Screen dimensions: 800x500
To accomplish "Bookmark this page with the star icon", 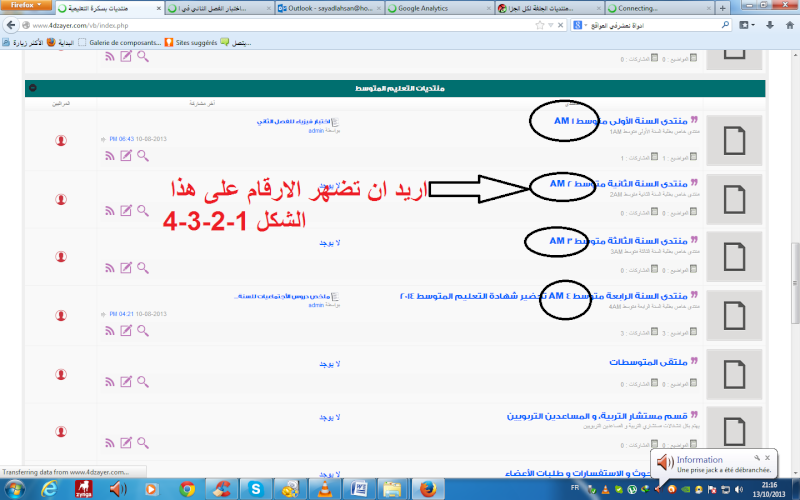I will [540, 25].
